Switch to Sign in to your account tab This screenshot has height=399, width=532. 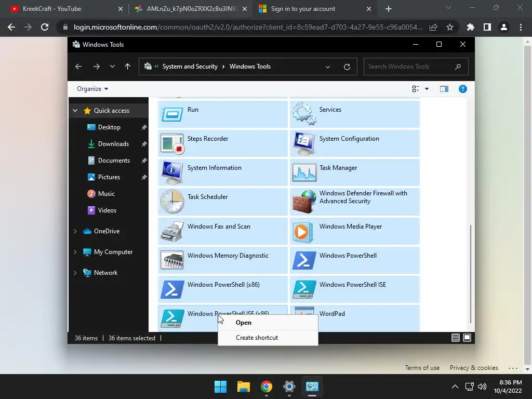click(314, 9)
